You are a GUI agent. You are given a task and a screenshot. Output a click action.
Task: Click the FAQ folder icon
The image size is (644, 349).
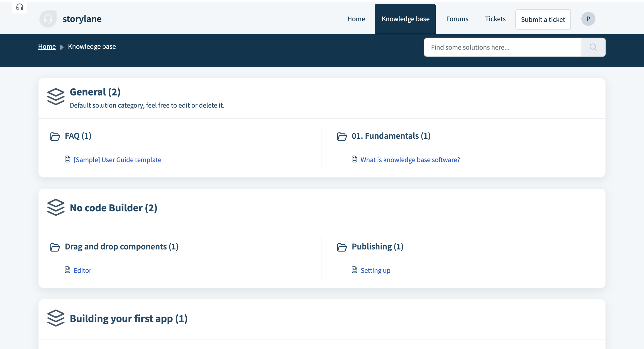click(x=55, y=136)
